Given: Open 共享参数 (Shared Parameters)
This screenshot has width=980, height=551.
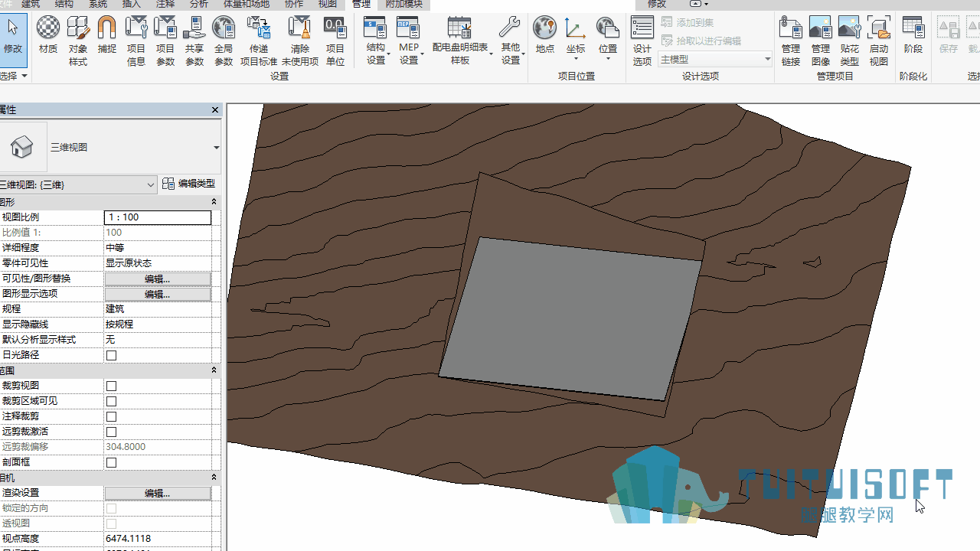Looking at the screenshot, I should tap(194, 41).
